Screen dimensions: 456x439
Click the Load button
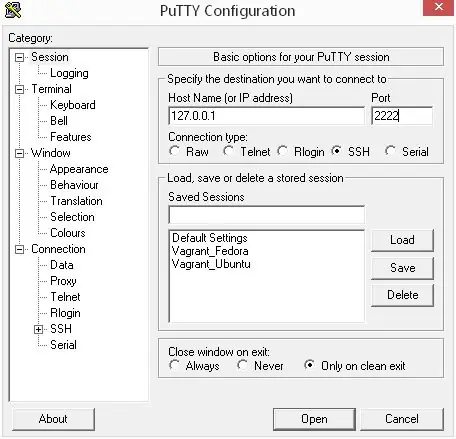(x=402, y=240)
